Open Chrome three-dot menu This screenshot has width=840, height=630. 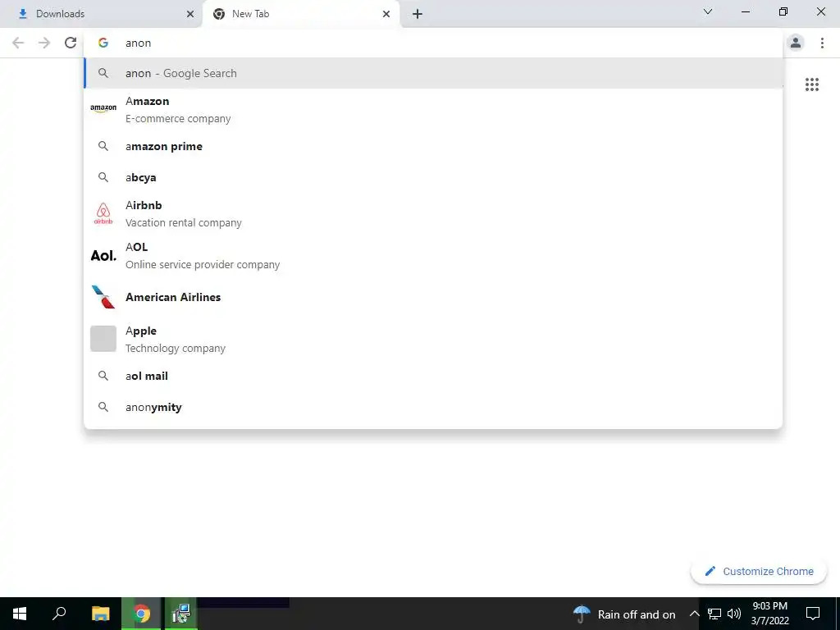coord(822,43)
